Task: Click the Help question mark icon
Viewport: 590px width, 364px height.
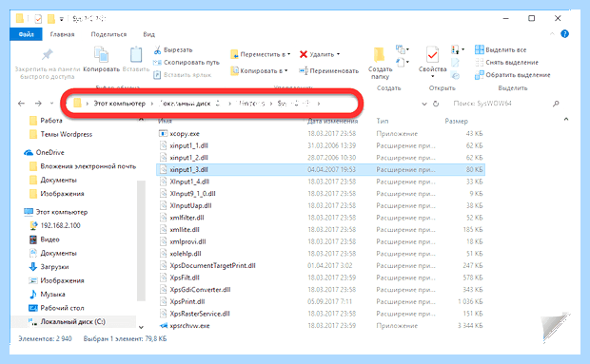Action: pos(565,34)
